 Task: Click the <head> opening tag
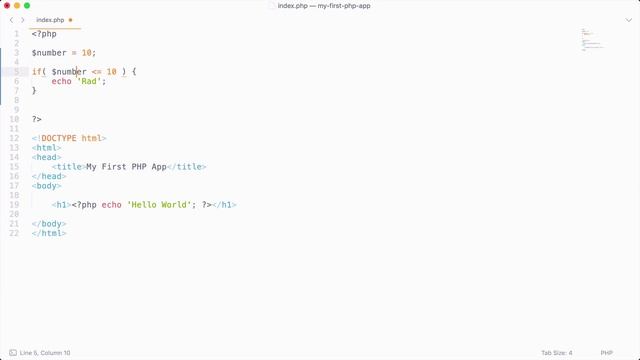pyautogui.click(x=47, y=157)
